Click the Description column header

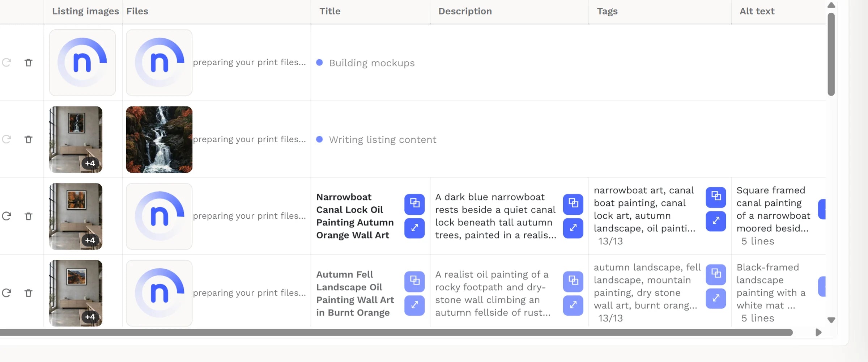465,11
